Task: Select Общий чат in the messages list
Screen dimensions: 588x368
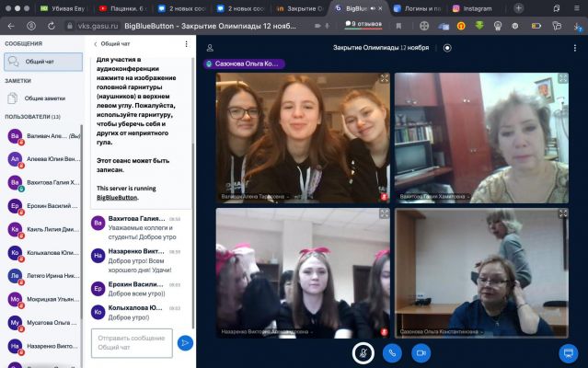Action: click(43, 62)
